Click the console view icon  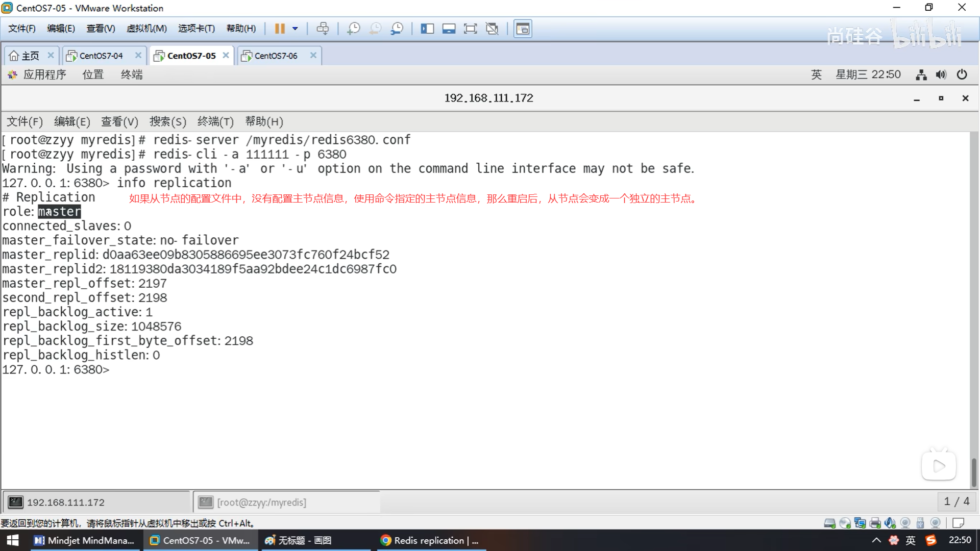coord(523,29)
